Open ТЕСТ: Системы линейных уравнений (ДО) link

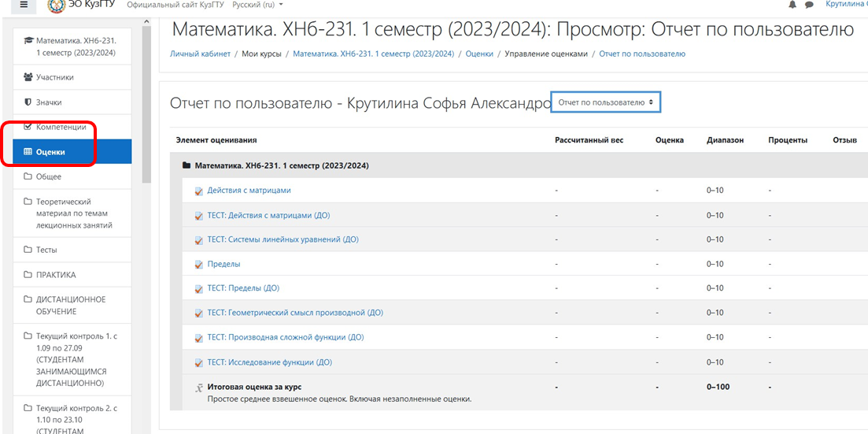(283, 240)
